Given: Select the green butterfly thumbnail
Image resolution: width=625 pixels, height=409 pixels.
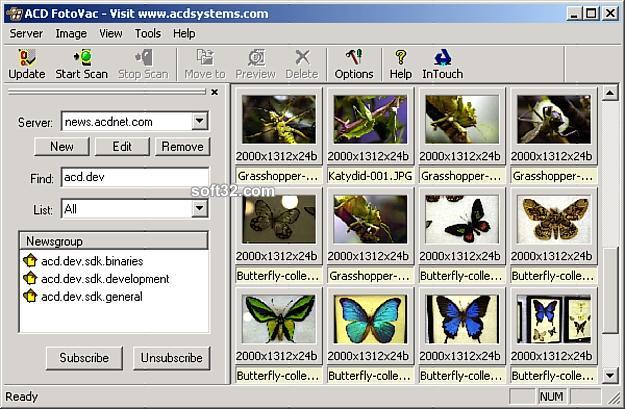Looking at the screenshot, I should (x=279, y=319).
